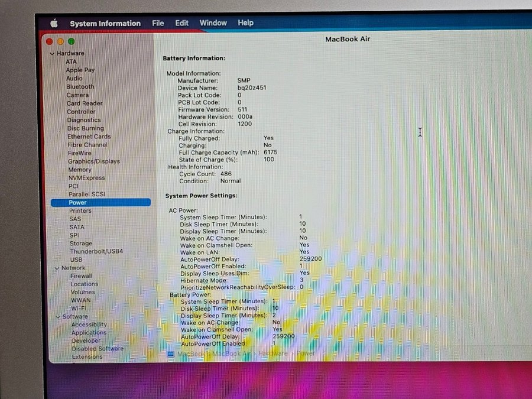Select FireWire in the sidebar
Screen dimensions: 532x399
80,153
